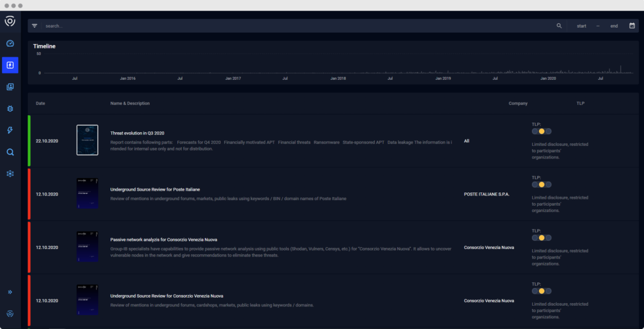Click the hexagon graph icon in sidebar
The width and height of the screenshot is (644, 329).
tap(10, 174)
